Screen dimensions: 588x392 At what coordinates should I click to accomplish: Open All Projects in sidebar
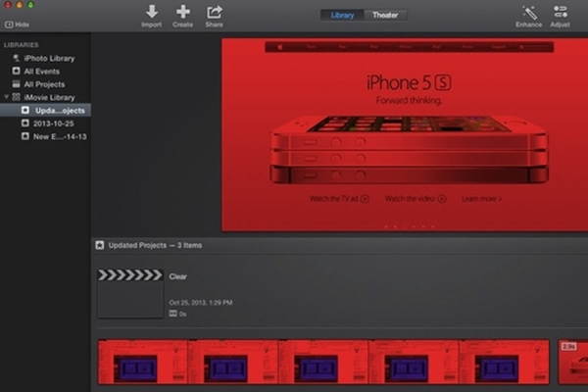pyautogui.click(x=45, y=84)
